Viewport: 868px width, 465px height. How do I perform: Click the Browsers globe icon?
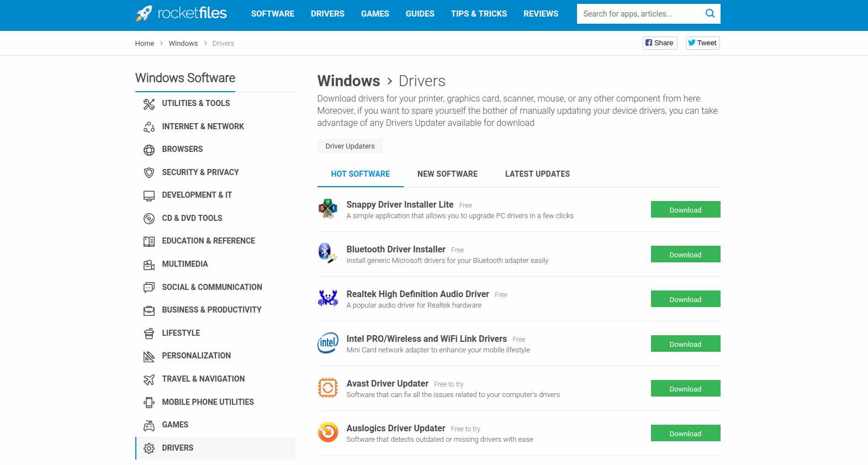tap(149, 150)
